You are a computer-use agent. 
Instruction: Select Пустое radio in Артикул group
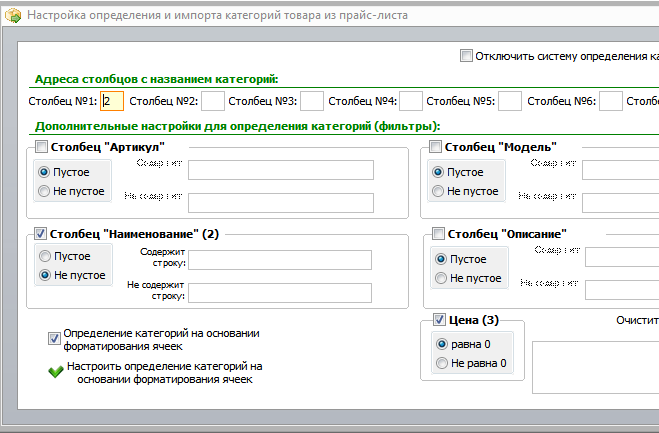[44, 172]
